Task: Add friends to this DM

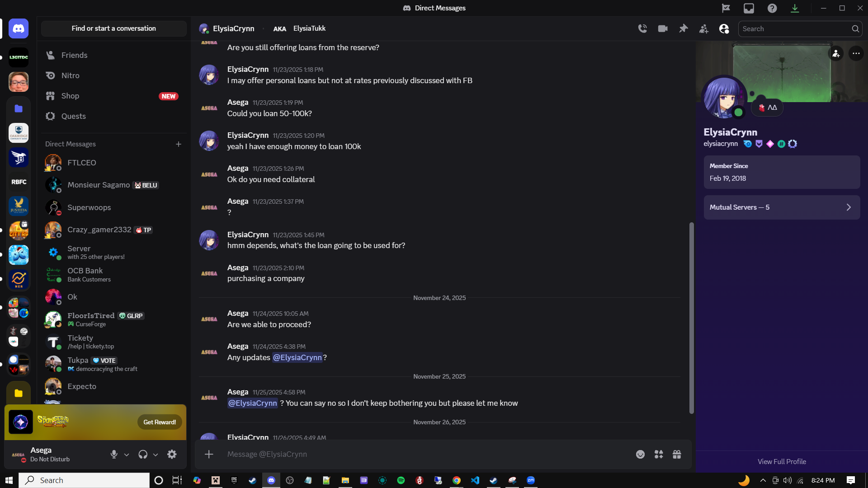Action: point(703,28)
